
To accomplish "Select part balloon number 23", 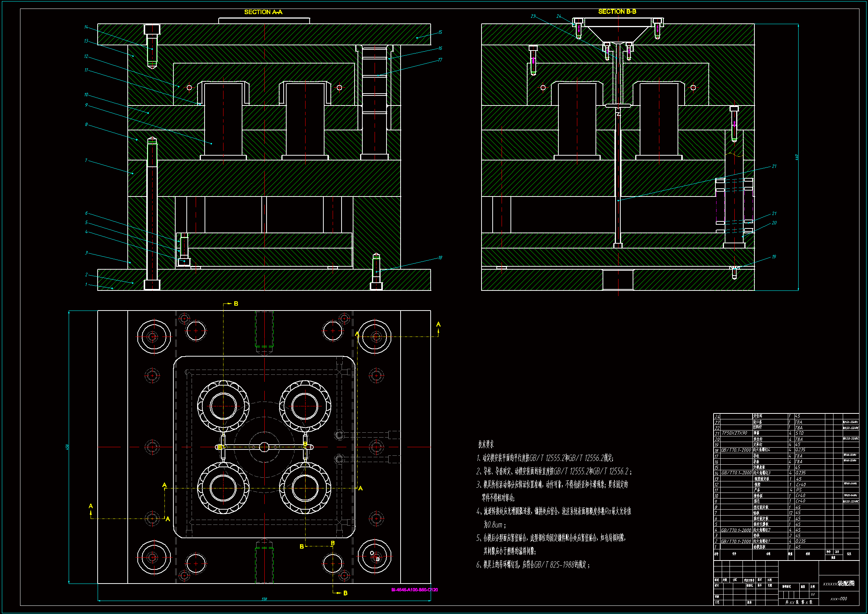I will point(533,16).
